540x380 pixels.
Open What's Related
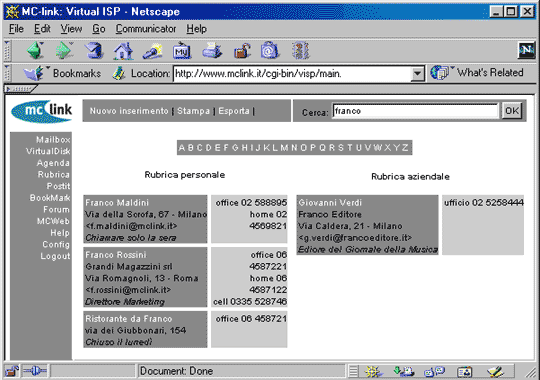coord(477,73)
